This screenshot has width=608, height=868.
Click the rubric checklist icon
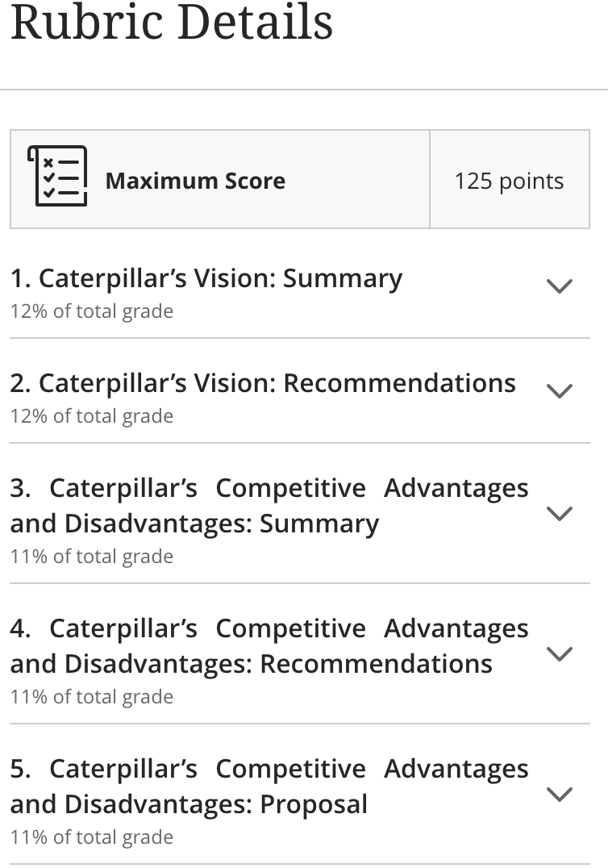pos(57,176)
